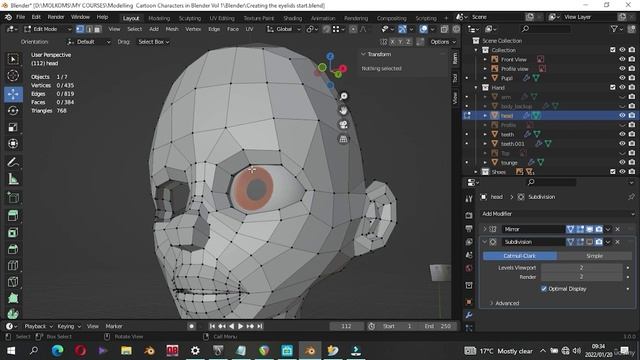Open the Keying popover
This screenshot has width=640, height=360.
(x=69, y=326)
